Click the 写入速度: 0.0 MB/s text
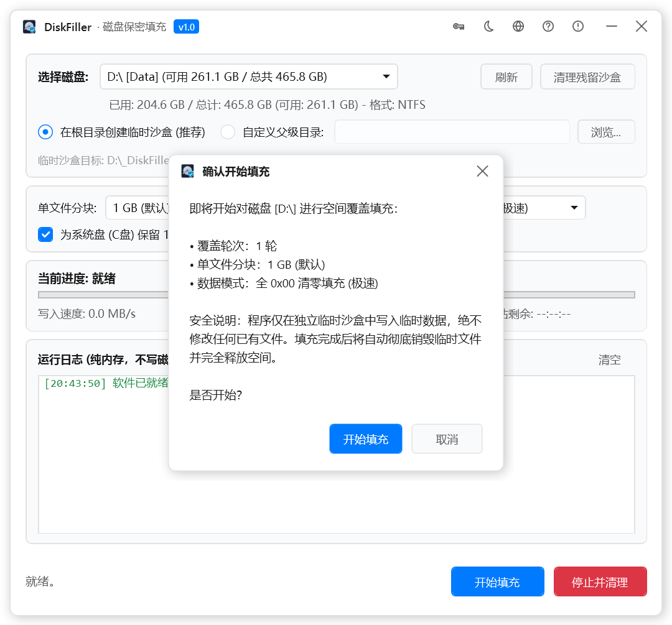The width and height of the screenshot is (672, 625). 86,314
